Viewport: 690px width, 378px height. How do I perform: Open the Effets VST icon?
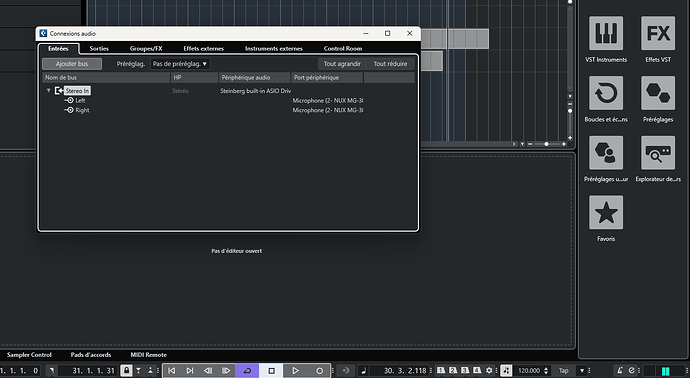[658, 33]
